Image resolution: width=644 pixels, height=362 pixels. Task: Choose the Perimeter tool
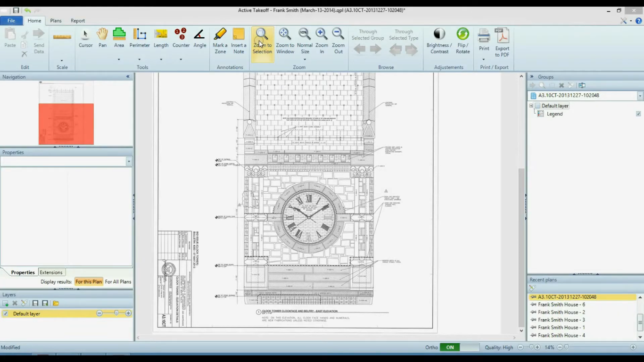point(140,39)
